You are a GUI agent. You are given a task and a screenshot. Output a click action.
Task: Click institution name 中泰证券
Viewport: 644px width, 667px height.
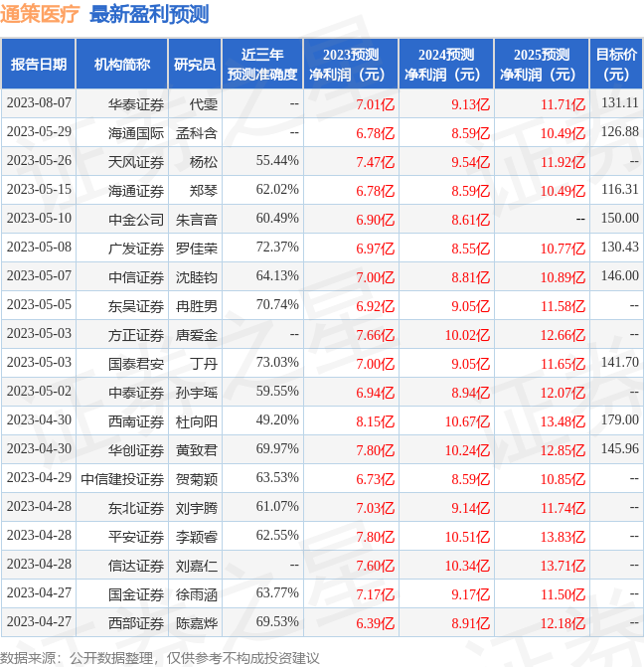[x=136, y=393]
